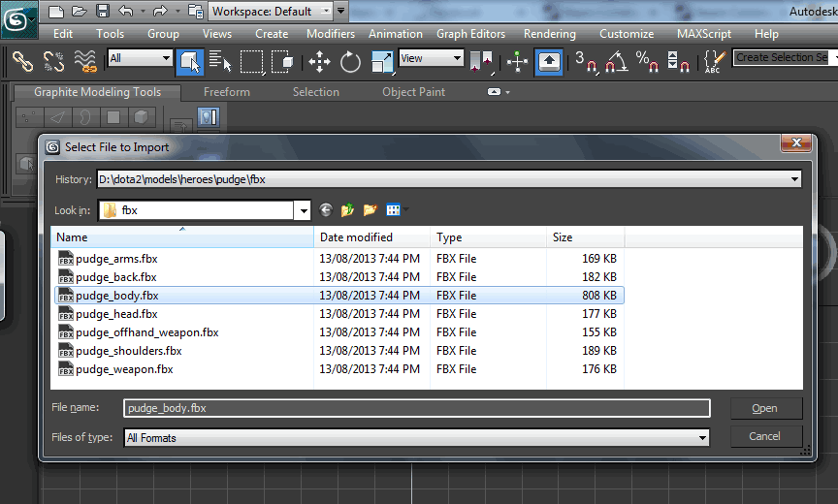This screenshot has width=838, height=504.
Task: Create a new folder in dialog
Action: (371, 210)
